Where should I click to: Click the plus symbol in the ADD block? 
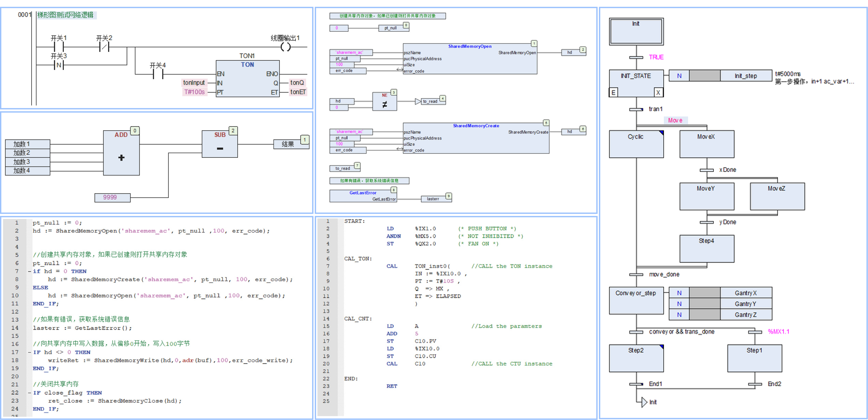[121, 157]
